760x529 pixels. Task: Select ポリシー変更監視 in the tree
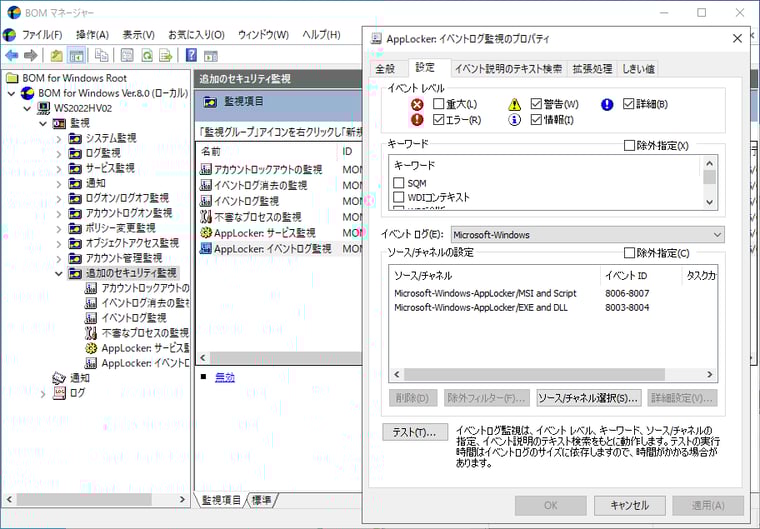(120, 228)
